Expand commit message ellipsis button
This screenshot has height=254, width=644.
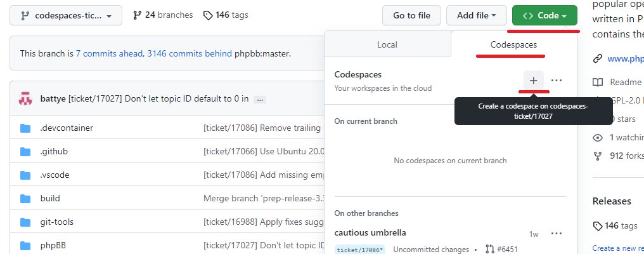(260, 99)
